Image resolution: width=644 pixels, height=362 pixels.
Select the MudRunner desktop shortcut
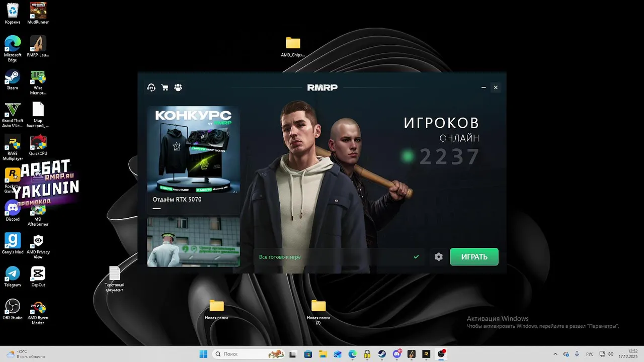(x=38, y=13)
